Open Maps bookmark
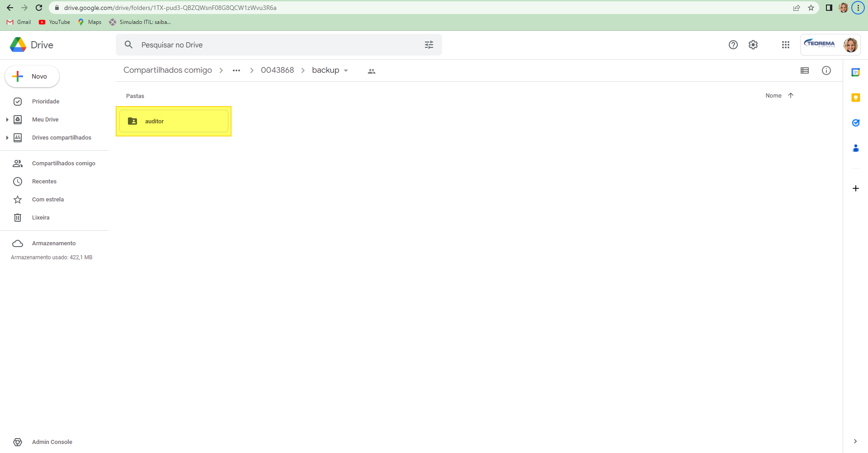 tap(90, 22)
